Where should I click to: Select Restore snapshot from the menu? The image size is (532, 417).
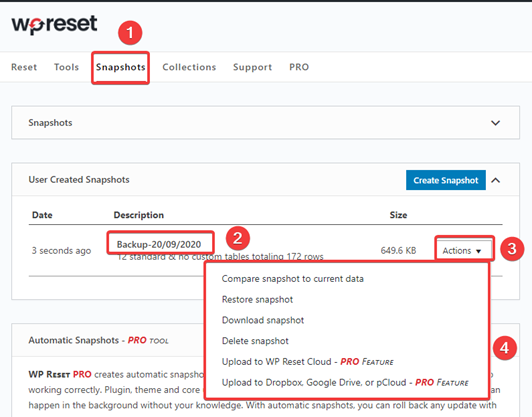point(257,300)
